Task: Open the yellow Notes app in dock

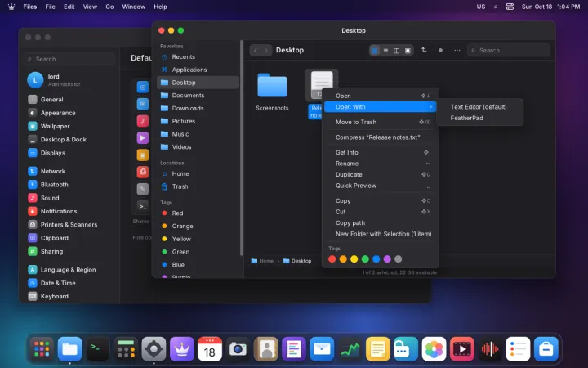Action: [378, 349]
